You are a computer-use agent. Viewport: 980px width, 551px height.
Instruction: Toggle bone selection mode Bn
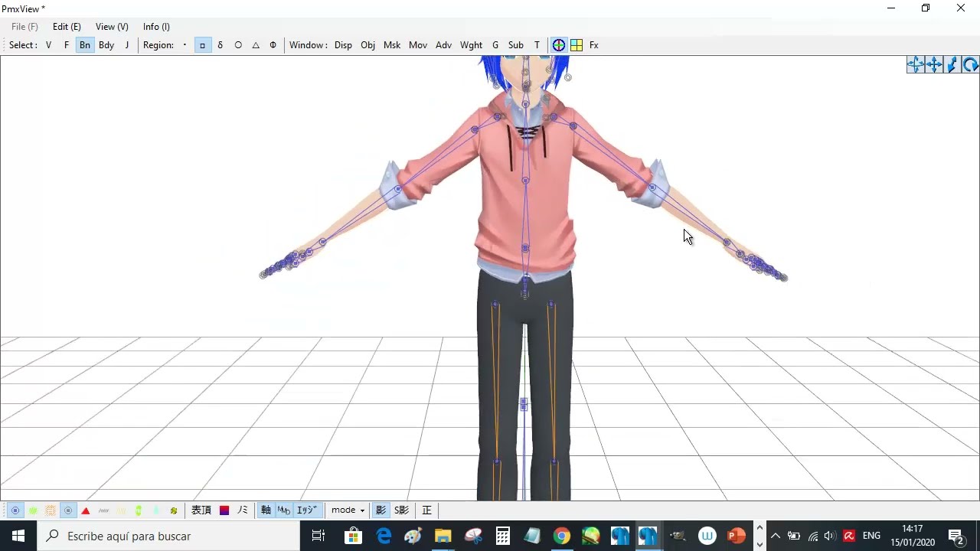[x=85, y=45]
